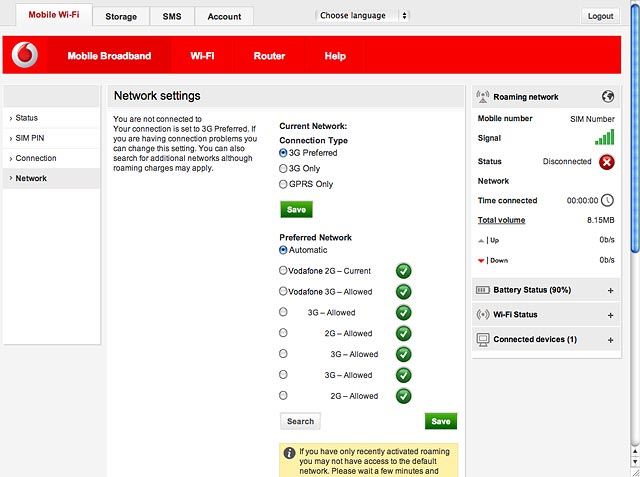
Task: Open the Status sidebar item
Action: pyautogui.click(x=51, y=118)
